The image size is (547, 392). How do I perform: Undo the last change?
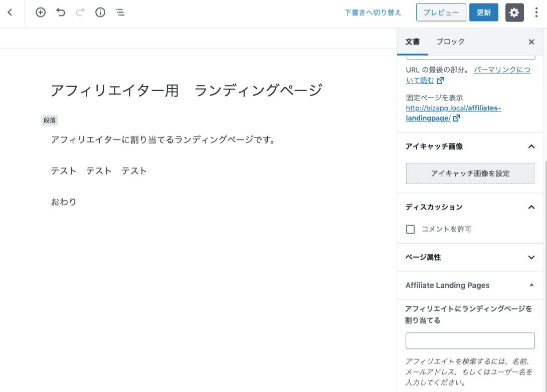pos(61,13)
